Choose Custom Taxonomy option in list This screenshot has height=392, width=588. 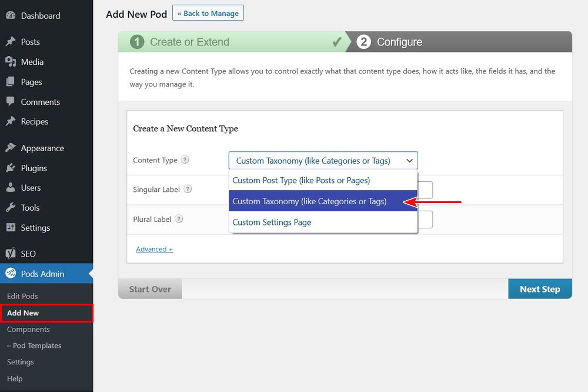coord(323,201)
